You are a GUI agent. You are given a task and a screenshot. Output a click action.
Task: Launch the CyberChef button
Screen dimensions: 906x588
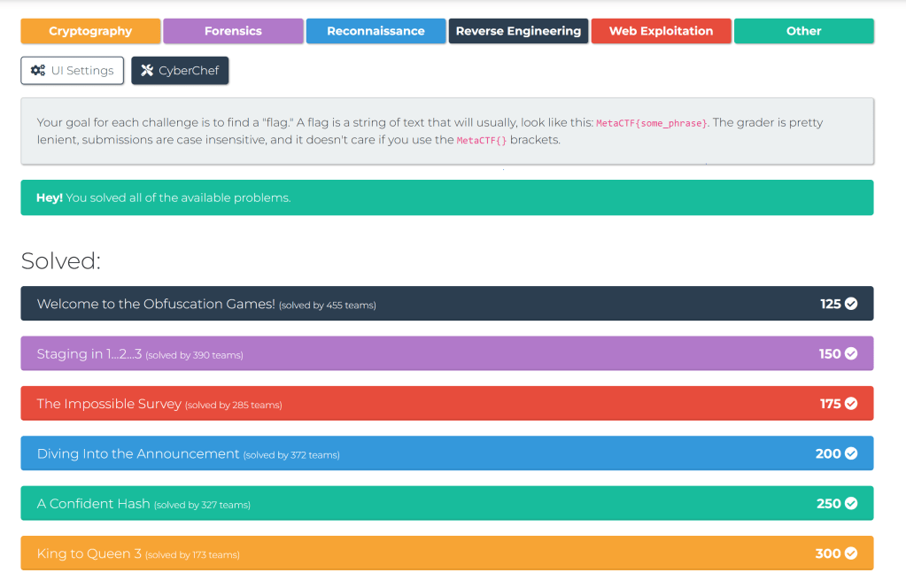[x=180, y=71]
